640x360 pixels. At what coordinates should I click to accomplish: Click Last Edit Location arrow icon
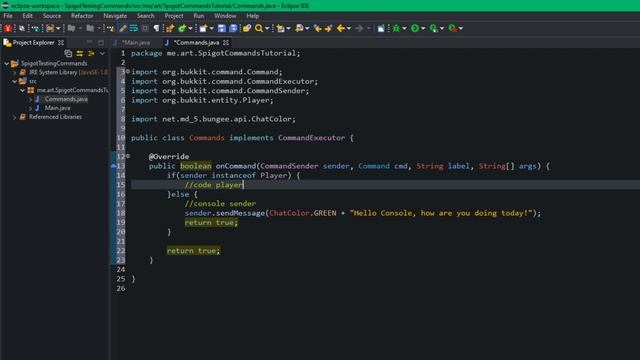[x=318, y=28]
